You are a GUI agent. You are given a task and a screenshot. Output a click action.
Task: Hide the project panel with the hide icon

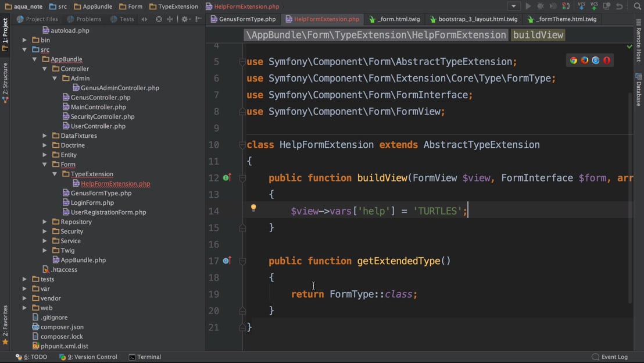point(198,19)
